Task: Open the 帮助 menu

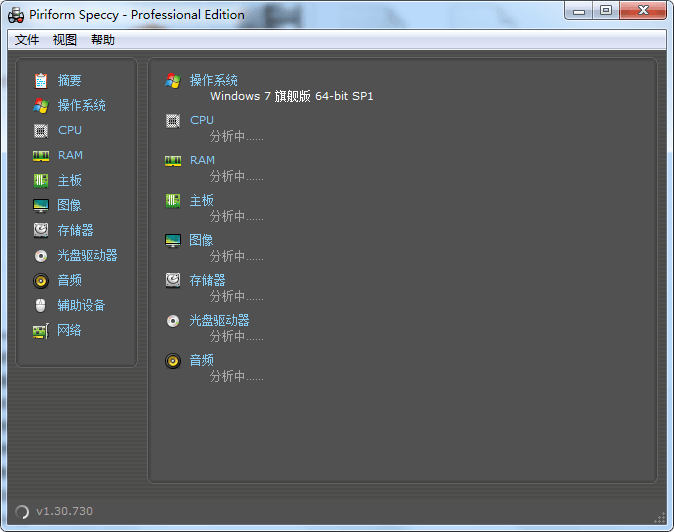Action: click(x=103, y=40)
